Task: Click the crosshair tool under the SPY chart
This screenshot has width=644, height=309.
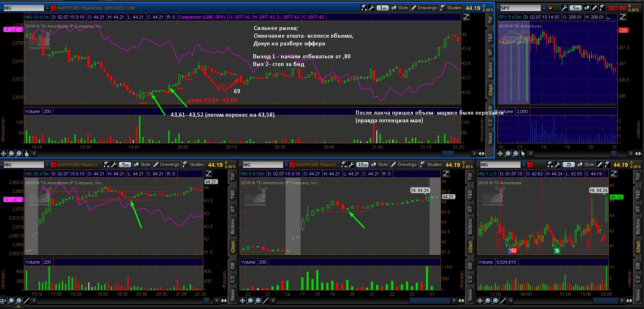Action: pyautogui.click(x=500, y=153)
